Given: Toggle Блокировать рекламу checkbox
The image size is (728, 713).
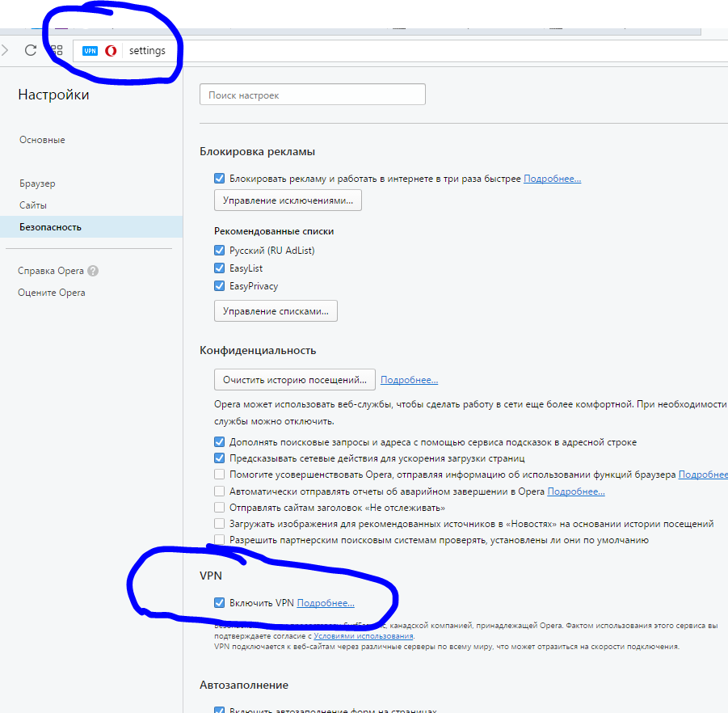Looking at the screenshot, I should click(x=219, y=179).
